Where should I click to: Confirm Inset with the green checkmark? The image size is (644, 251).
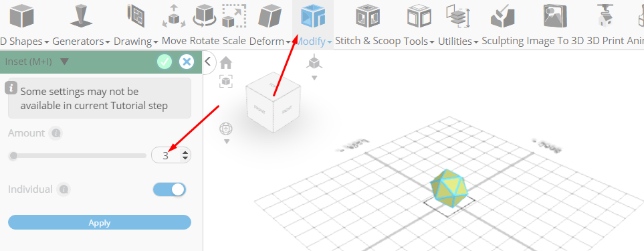tap(165, 62)
